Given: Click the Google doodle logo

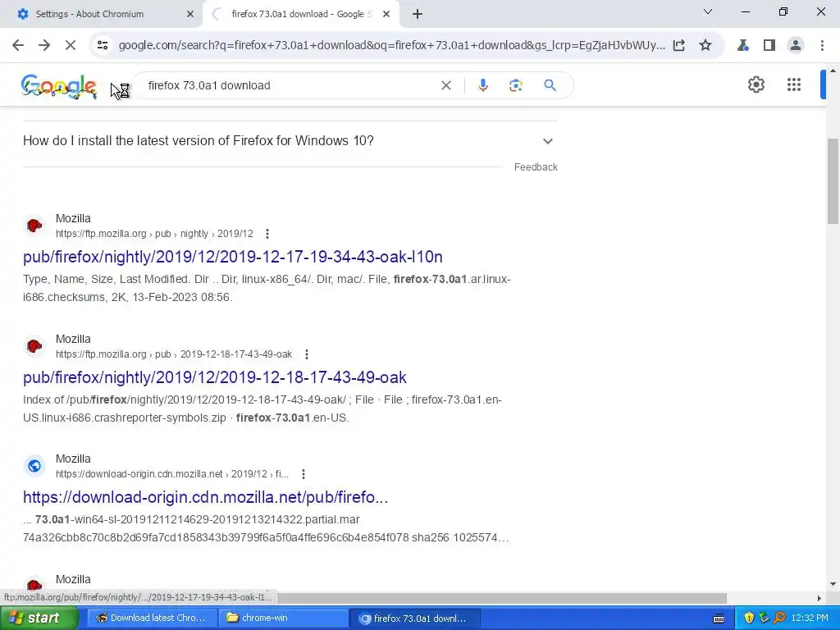Looking at the screenshot, I should tap(59, 86).
